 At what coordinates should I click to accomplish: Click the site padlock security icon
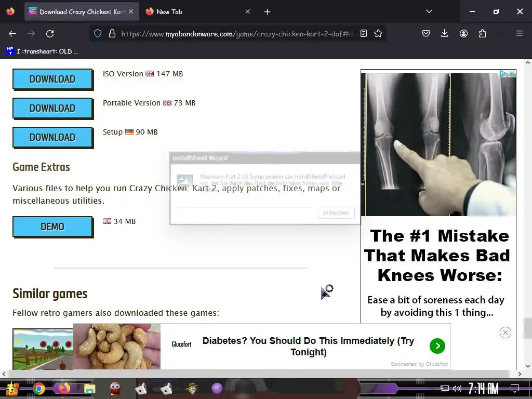tap(112, 34)
